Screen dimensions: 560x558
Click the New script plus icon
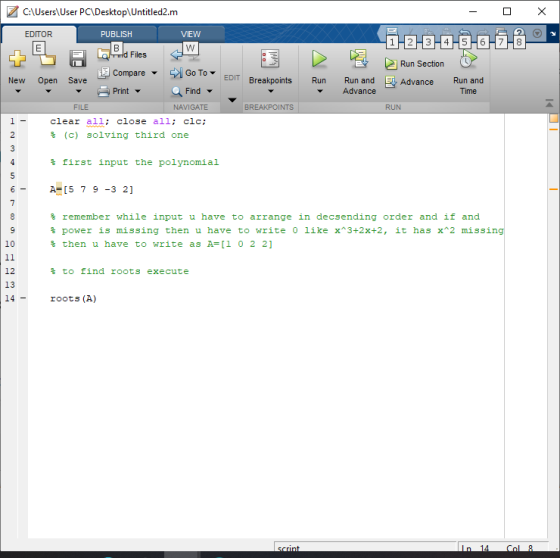17,59
